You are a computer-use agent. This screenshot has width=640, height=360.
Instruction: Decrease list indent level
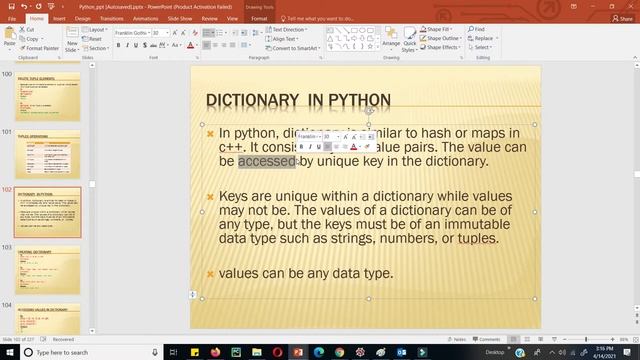(x=235, y=33)
